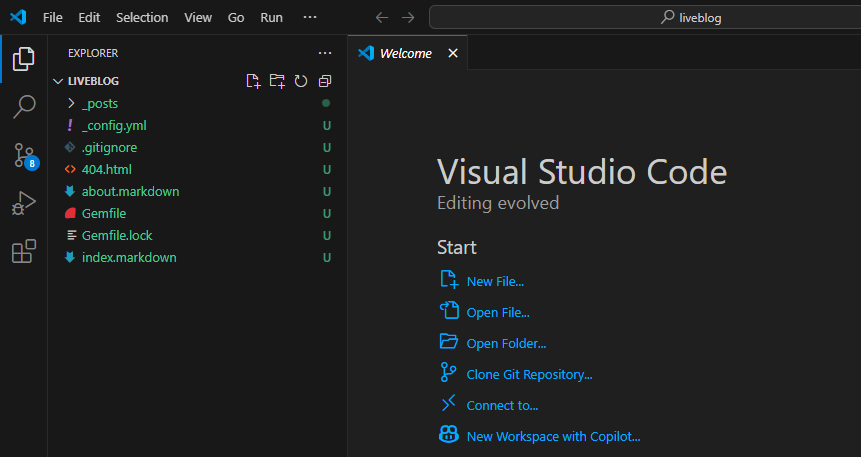Click the Connect to... link
Screen dimensions: 861x457
point(502,405)
